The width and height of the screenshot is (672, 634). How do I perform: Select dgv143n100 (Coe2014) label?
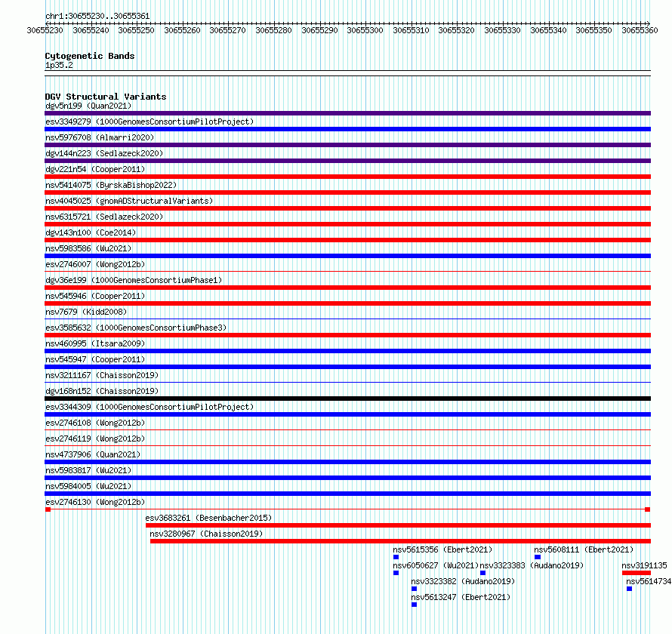tap(91, 232)
